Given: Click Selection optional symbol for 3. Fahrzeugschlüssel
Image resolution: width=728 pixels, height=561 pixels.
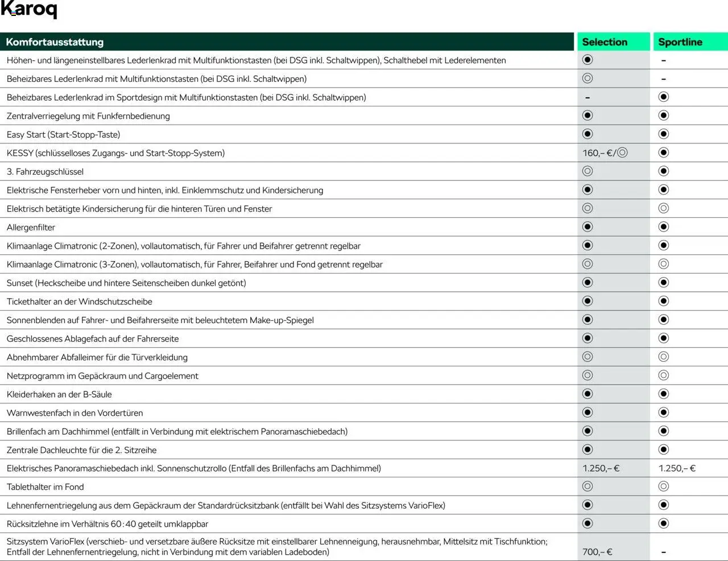Looking at the screenshot, I should click(588, 171).
